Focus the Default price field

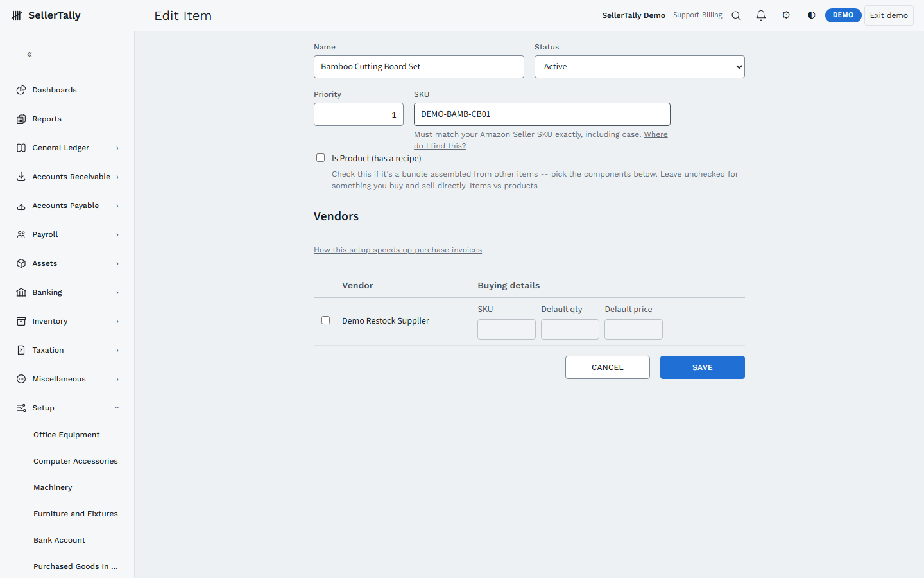coord(633,329)
